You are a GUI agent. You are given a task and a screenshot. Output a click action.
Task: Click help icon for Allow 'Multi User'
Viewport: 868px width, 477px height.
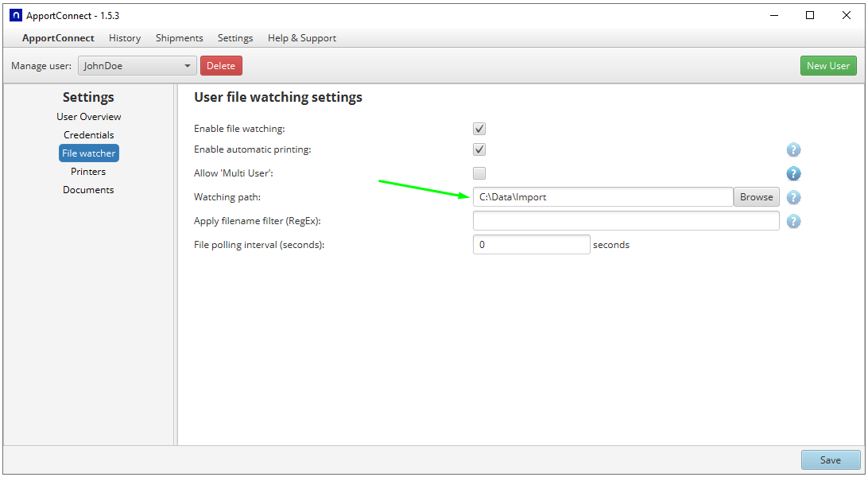[x=793, y=173]
